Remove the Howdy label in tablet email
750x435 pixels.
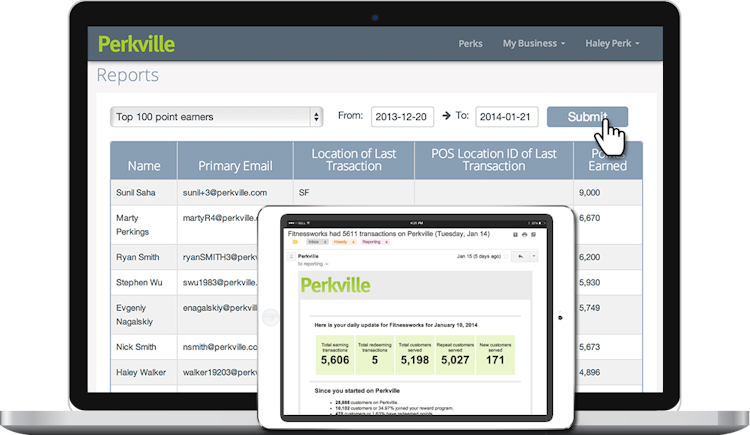(353, 242)
